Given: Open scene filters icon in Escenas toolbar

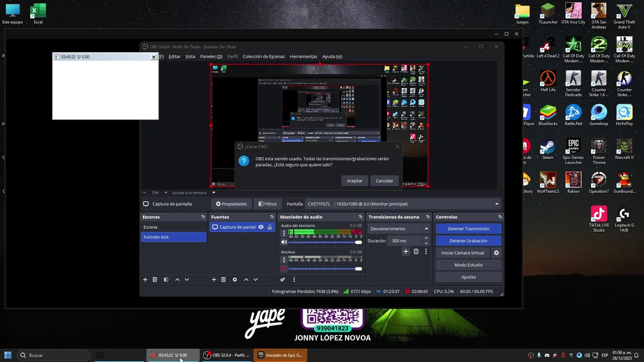Looking at the screenshot, I should point(166,280).
